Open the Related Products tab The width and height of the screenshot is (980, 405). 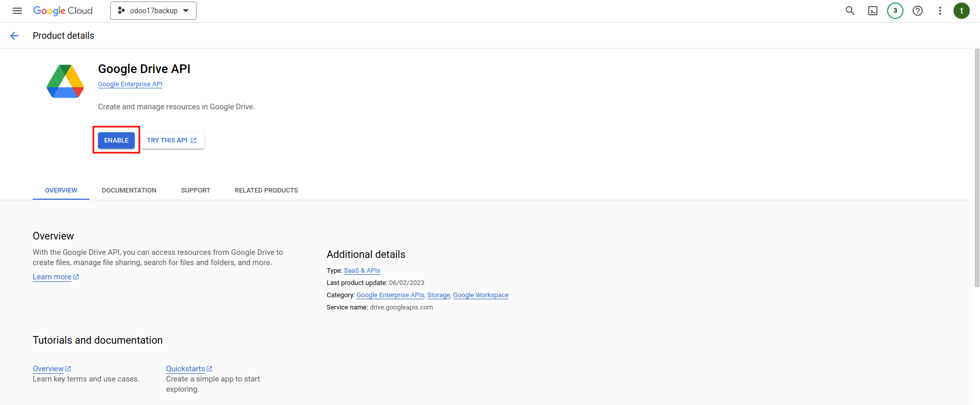coord(266,190)
